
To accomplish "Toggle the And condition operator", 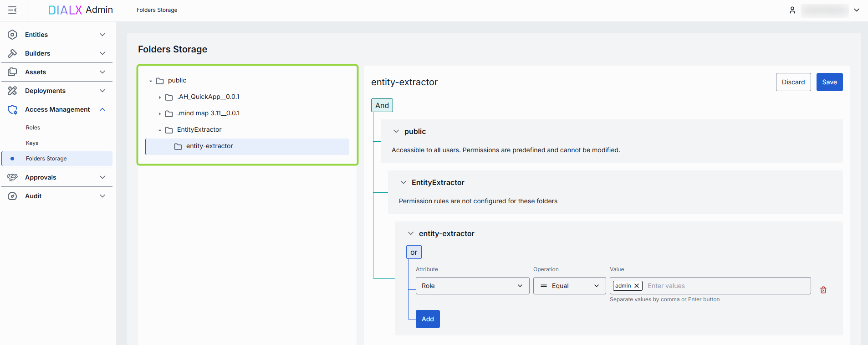I will point(382,105).
